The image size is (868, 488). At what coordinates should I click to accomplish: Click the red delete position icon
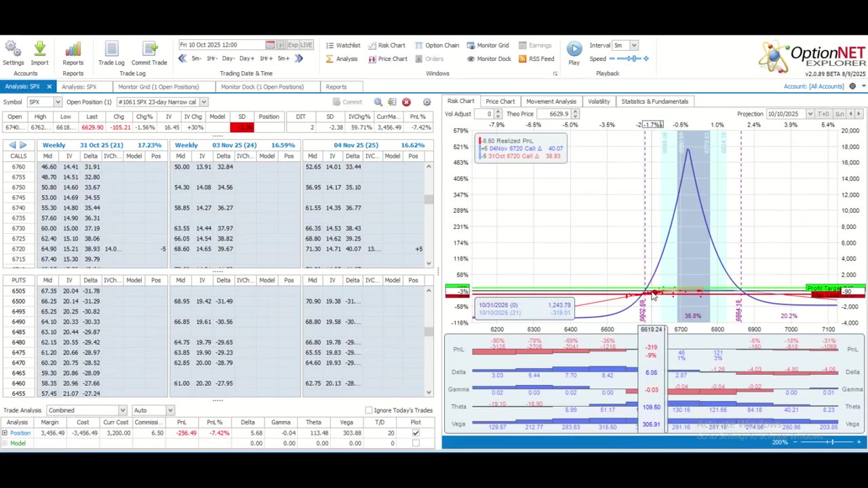pos(406,102)
